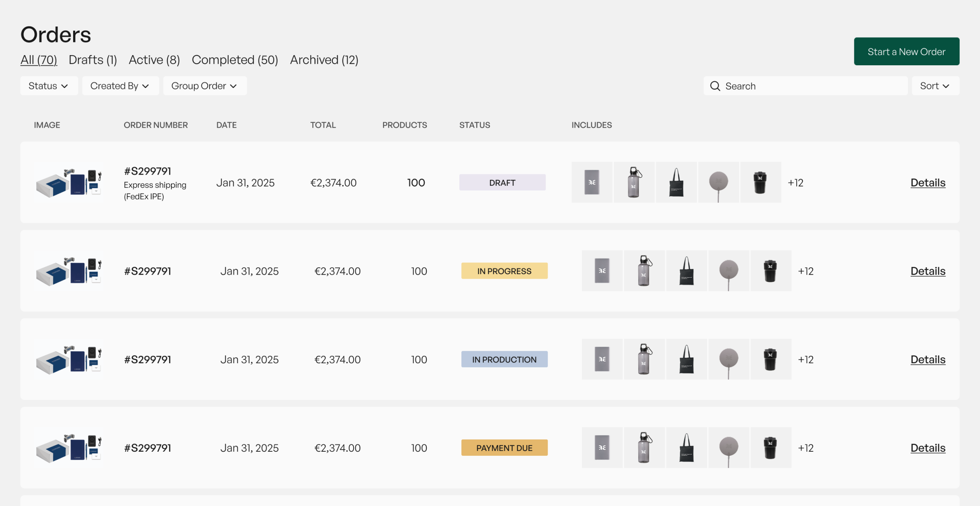The height and width of the screenshot is (506, 980).
Task: Switch to the Completed orders tab
Action: [x=235, y=60]
